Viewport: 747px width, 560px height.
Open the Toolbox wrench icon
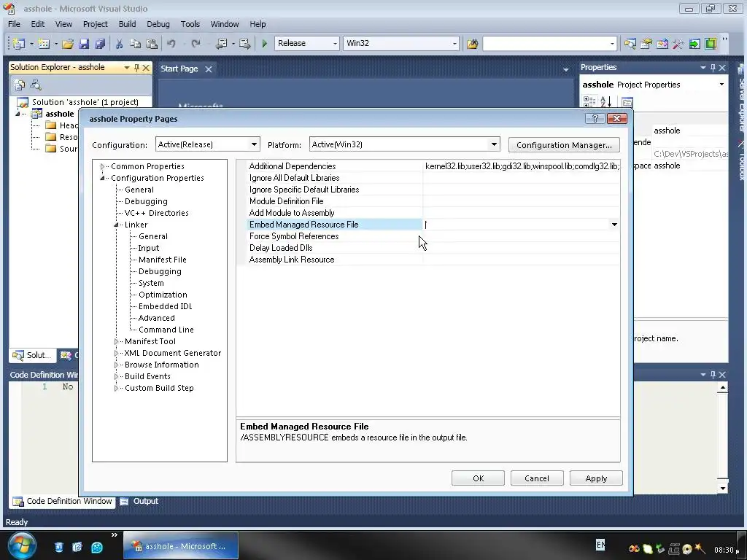pos(678,44)
